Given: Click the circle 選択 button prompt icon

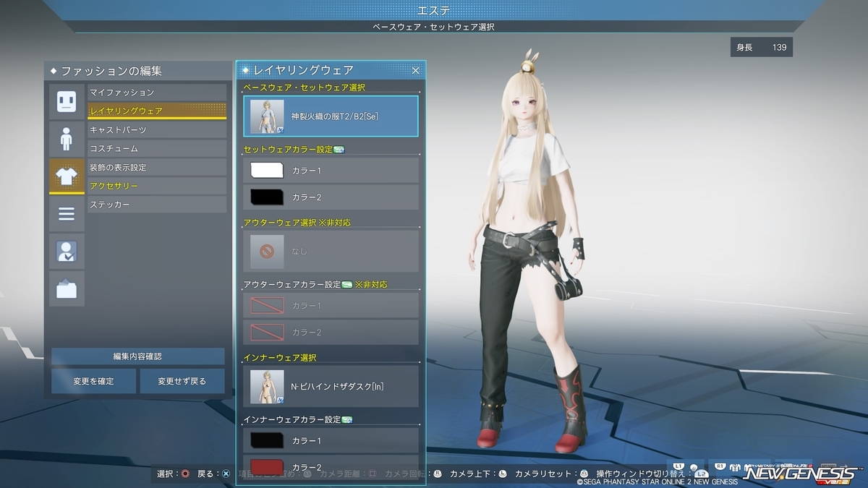Looking at the screenshot, I should tap(185, 474).
